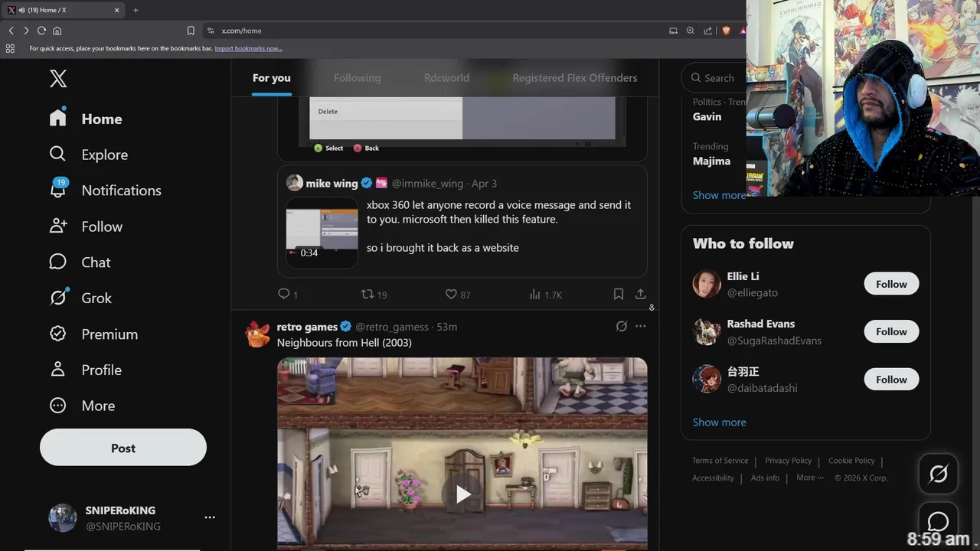Screen dimensions: 980x551
Task: Follow Ellie Li
Action: (x=891, y=284)
